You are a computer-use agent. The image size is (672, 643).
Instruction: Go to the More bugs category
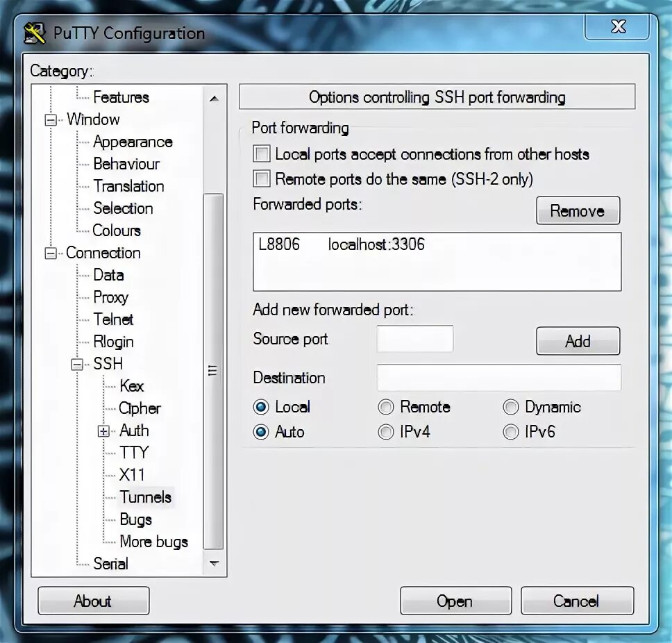pos(154,542)
